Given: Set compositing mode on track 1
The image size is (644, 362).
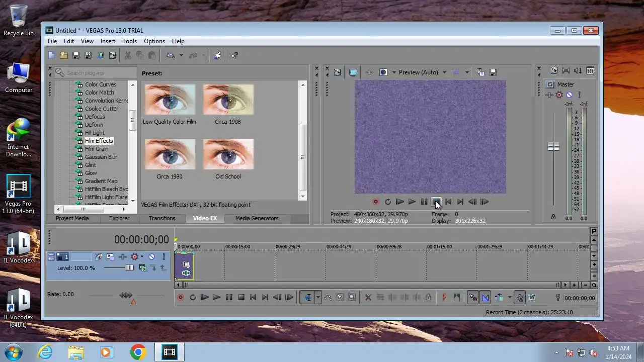Looking at the screenshot, I should coord(143,268).
